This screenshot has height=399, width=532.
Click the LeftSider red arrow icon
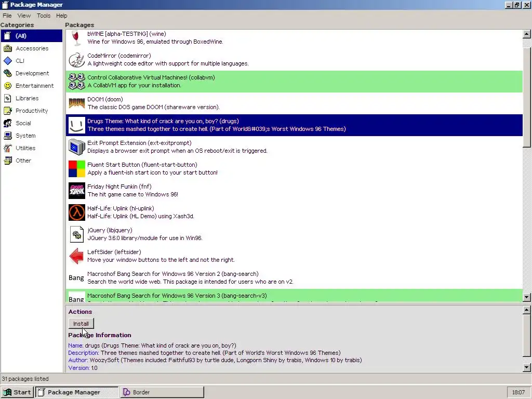click(76, 256)
